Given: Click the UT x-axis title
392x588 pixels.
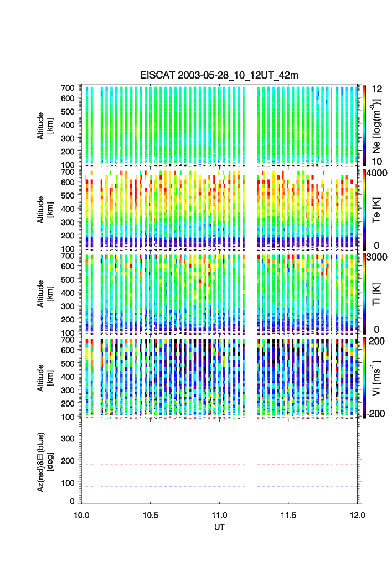Looking at the screenshot, I should click(x=220, y=527).
